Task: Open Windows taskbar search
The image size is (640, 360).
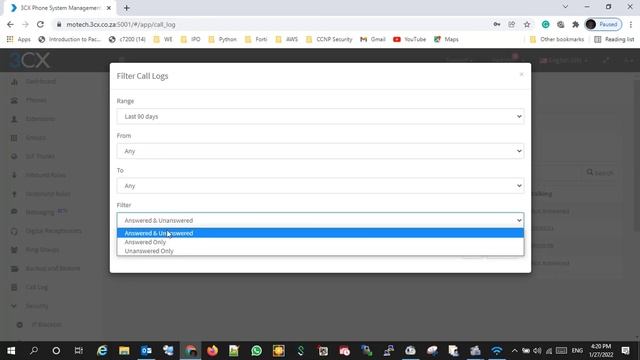Action: (x=34, y=351)
